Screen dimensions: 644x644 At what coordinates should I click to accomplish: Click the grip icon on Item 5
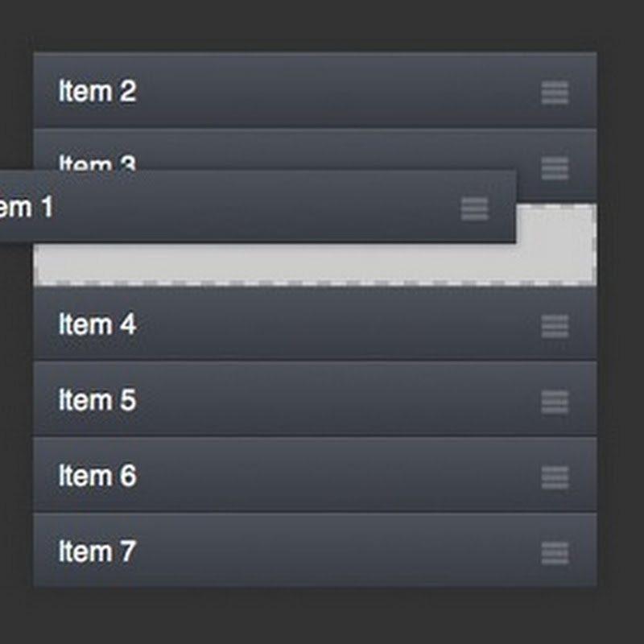coord(555,402)
